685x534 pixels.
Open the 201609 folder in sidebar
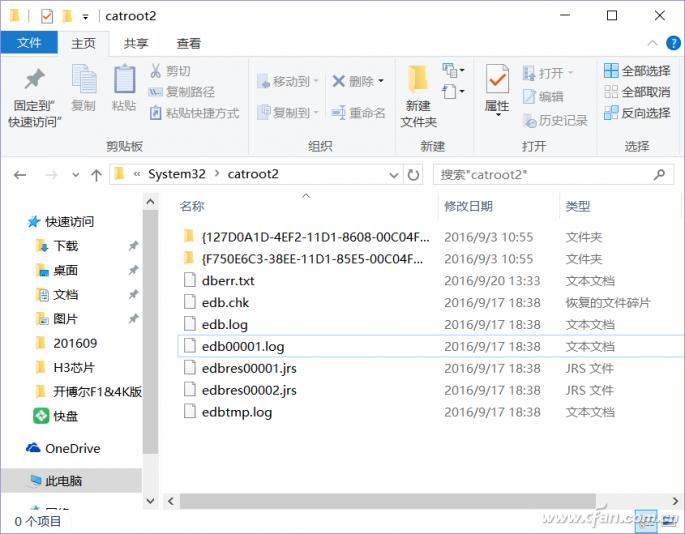coord(66,343)
